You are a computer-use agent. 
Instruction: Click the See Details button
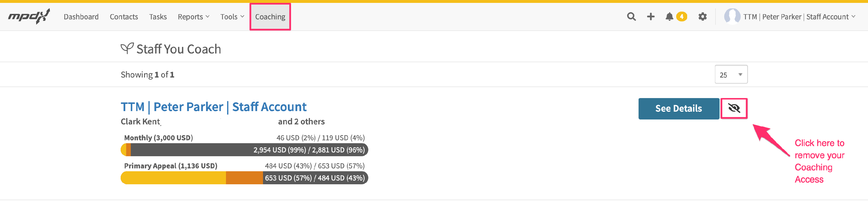(x=678, y=108)
